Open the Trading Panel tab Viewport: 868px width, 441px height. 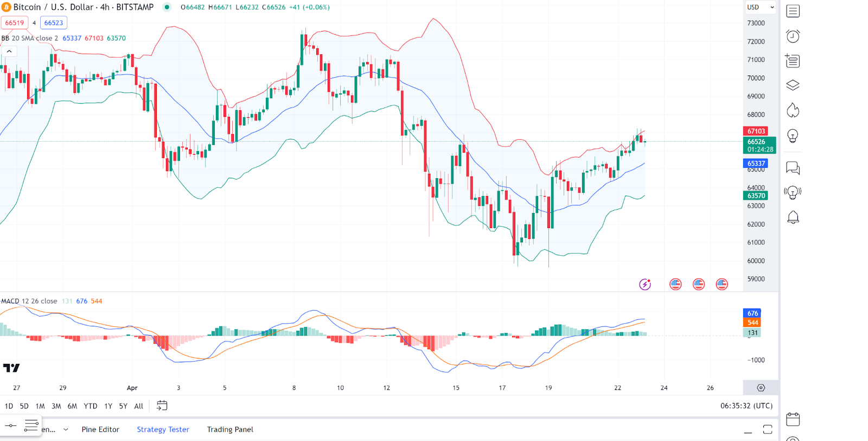(x=230, y=430)
